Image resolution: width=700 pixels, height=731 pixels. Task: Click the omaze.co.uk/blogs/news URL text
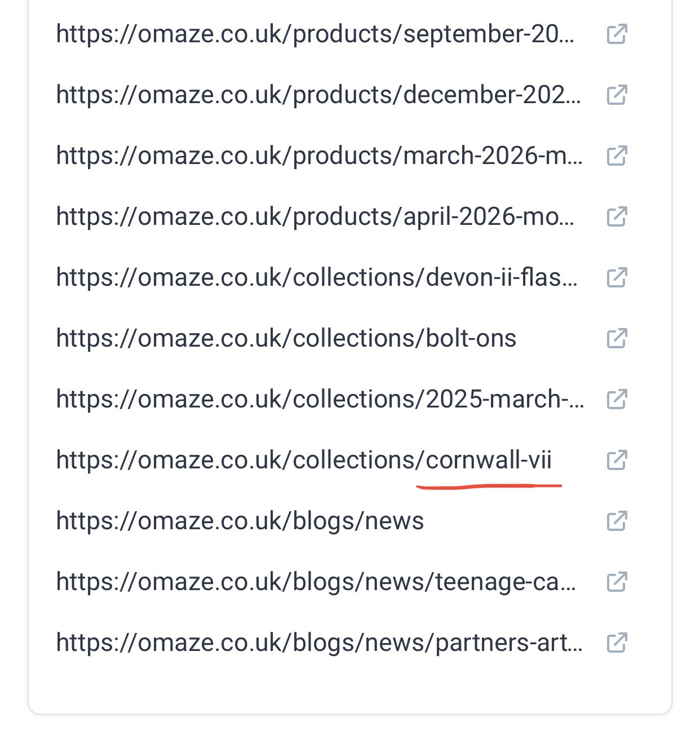click(240, 521)
